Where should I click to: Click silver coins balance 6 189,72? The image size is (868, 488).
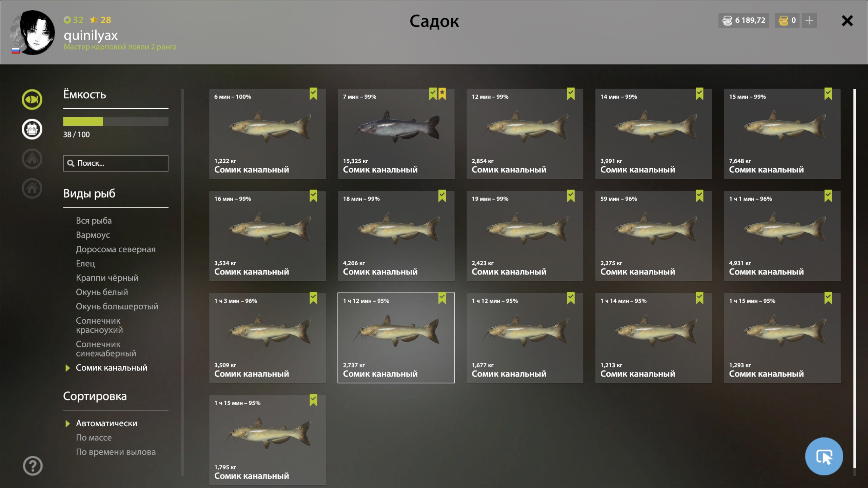744,21
